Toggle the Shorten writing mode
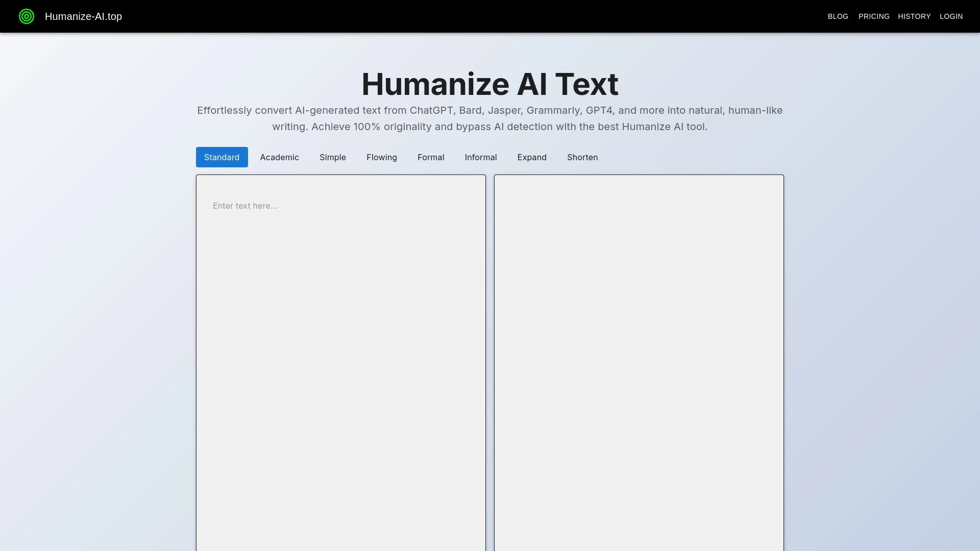The image size is (980, 551). click(582, 157)
